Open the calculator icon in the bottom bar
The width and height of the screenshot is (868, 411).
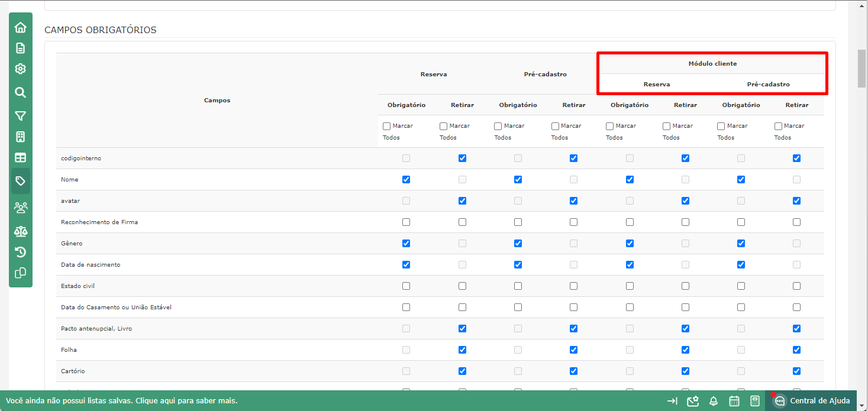755,401
